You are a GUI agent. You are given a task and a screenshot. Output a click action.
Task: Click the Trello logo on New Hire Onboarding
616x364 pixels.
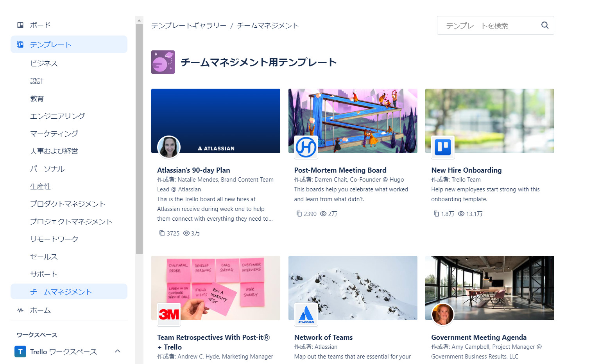point(443,147)
